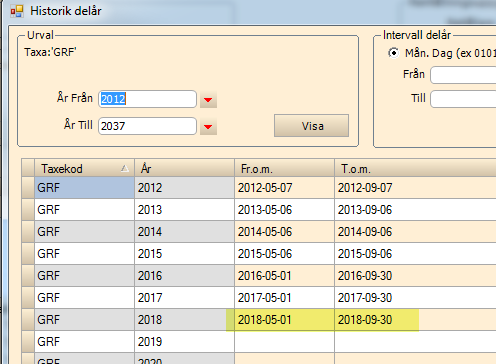Select the cell 2014-05-06
The width and height of the screenshot is (496, 364).
pos(284,232)
